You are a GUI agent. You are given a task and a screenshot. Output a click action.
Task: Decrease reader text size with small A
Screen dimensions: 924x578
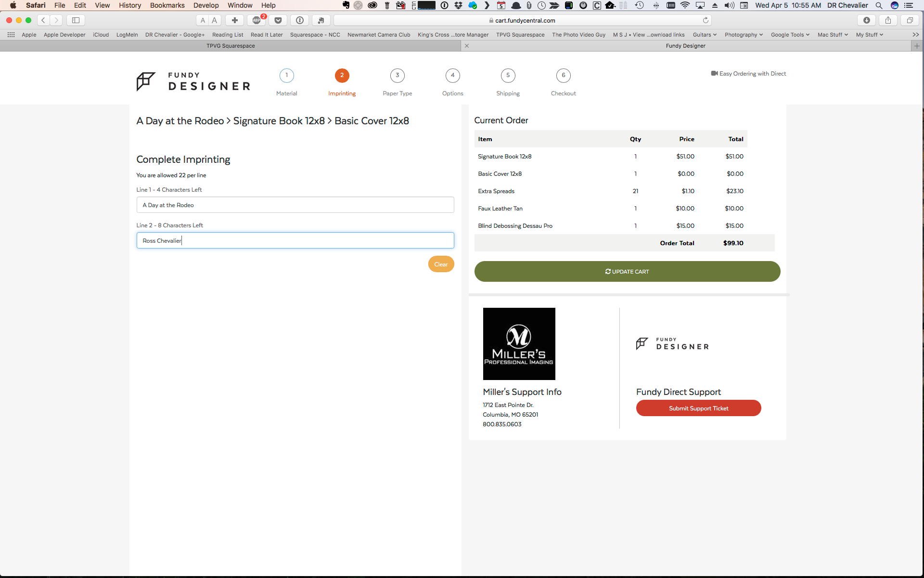point(203,20)
